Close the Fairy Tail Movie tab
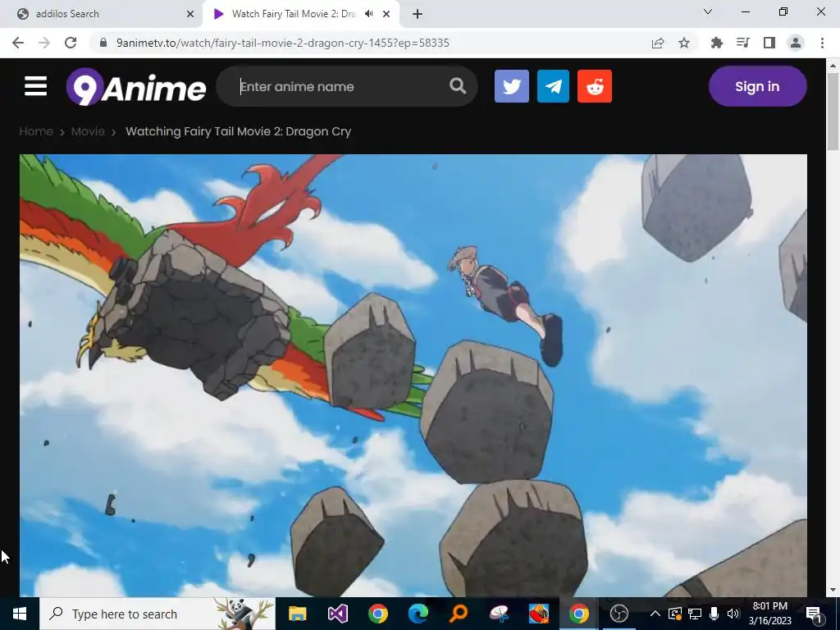Screen dimensions: 840x630 [386, 14]
